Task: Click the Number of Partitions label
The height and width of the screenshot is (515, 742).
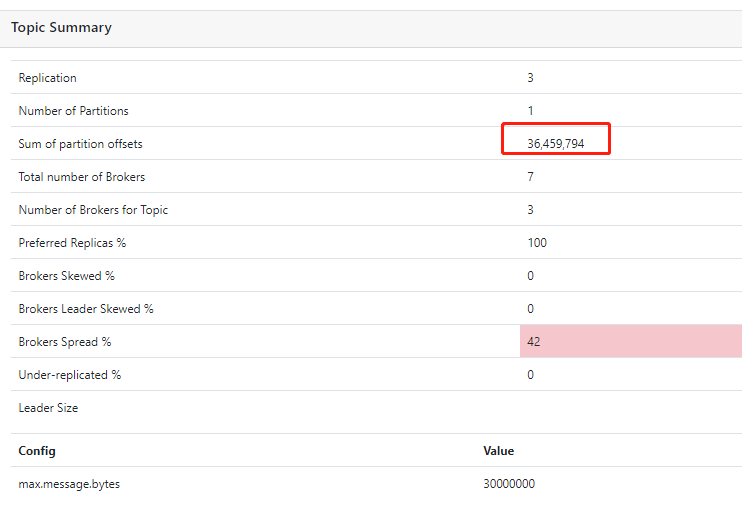Action: [x=73, y=111]
